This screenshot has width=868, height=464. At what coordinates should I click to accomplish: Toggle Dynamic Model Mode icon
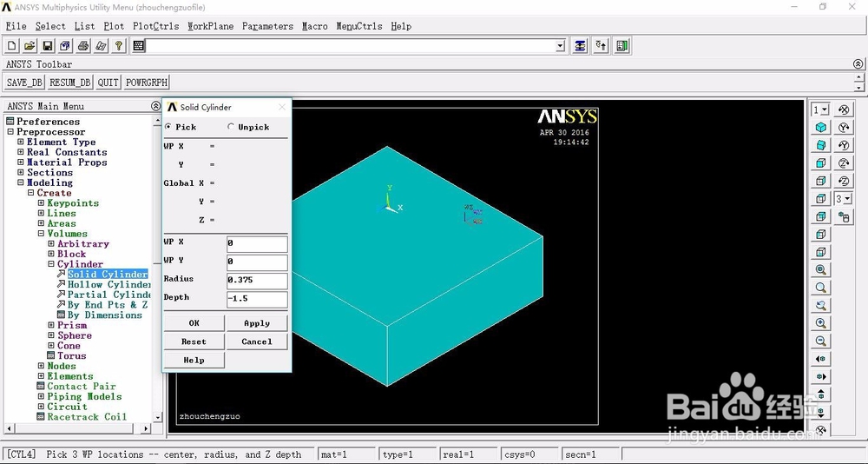844,216
